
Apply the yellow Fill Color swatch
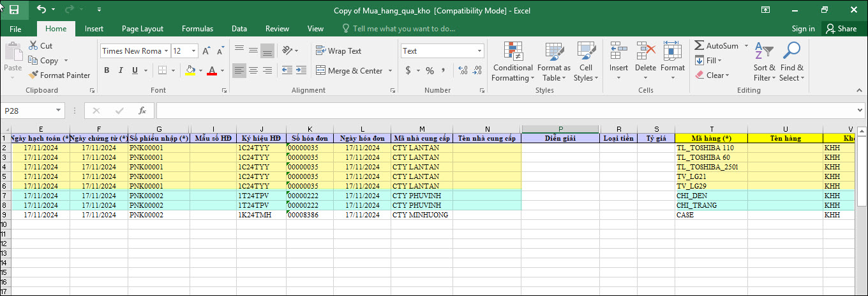[190, 71]
